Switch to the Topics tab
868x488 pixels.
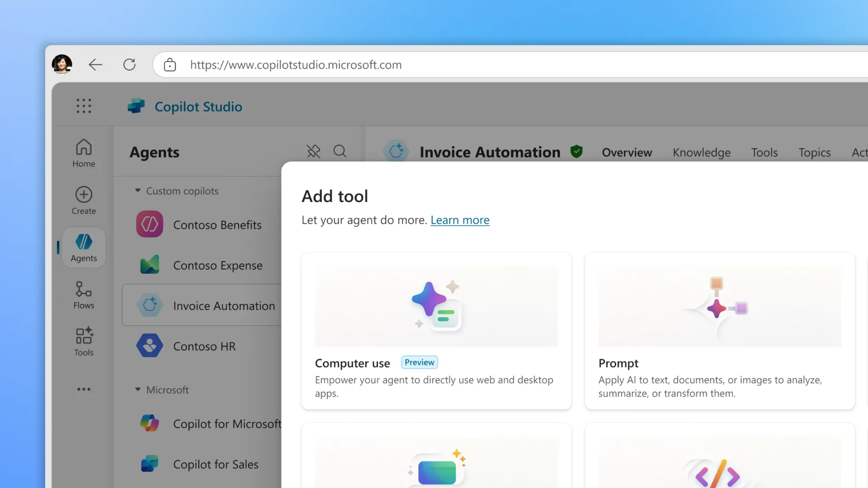click(x=815, y=153)
